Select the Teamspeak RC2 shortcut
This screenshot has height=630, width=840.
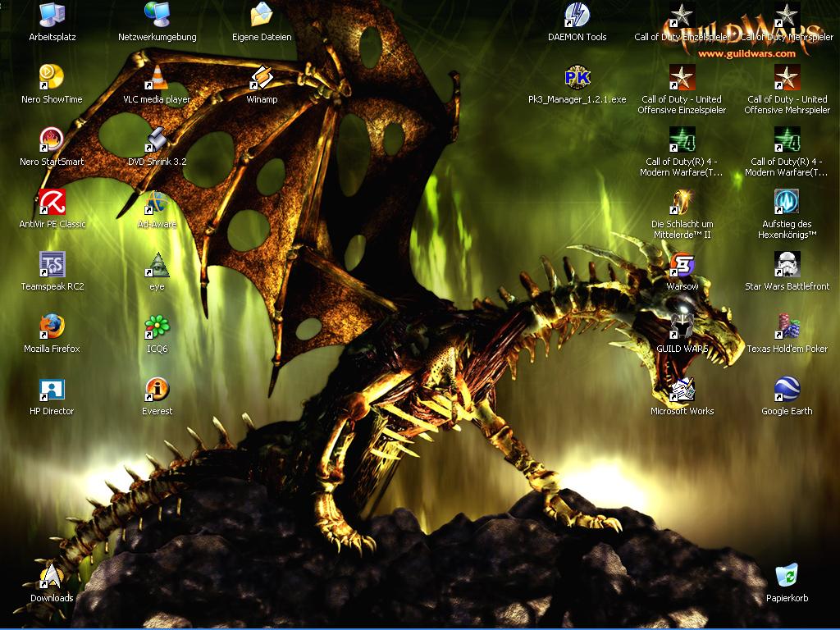pos(52,264)
